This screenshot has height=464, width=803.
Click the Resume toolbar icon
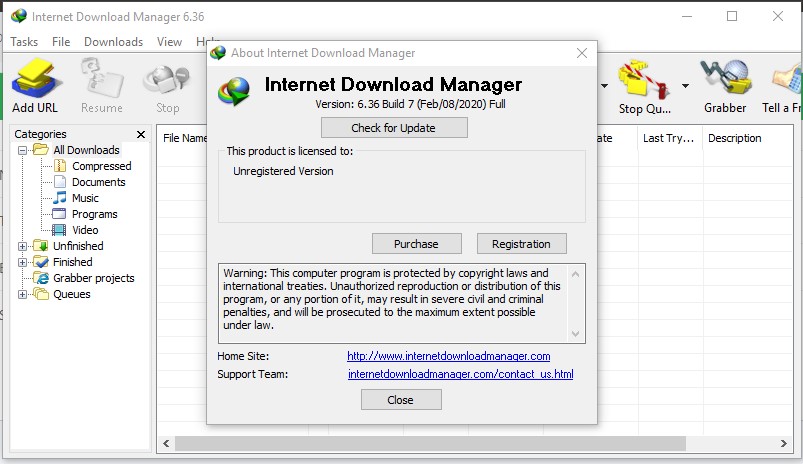101,78
